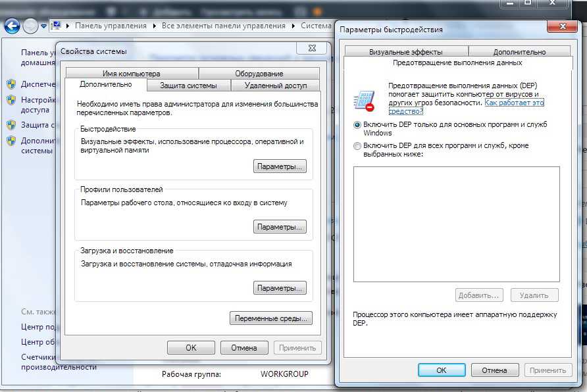Open the recent pages dropdown arrow
Screen dimensions: 587x392
[44, 26]
